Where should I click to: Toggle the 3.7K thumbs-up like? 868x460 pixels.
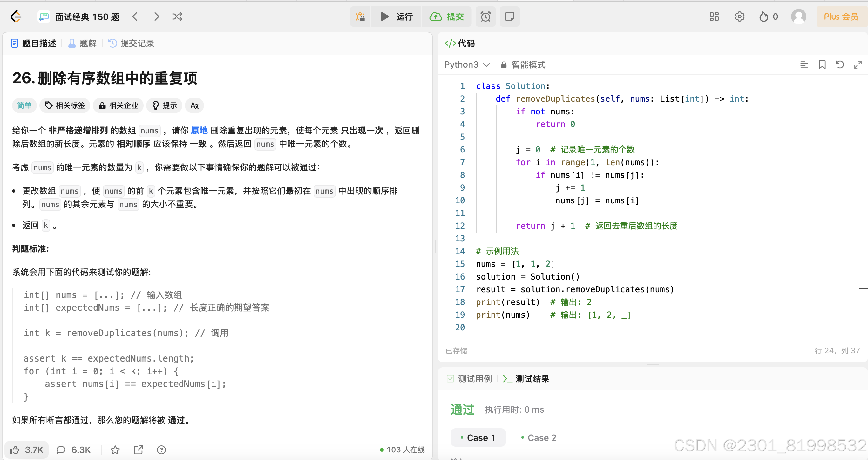[27, 450]
